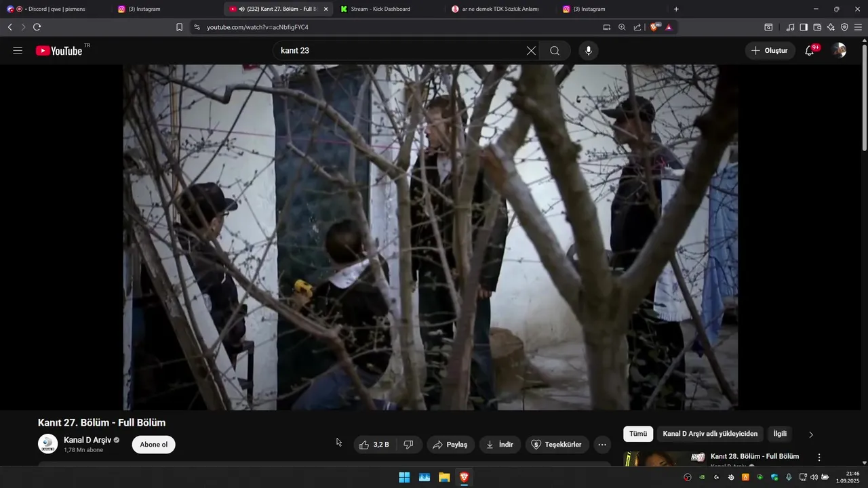868x488 pixels.
Task: Open File Explorer from taskbar
Action: [444, 477]
